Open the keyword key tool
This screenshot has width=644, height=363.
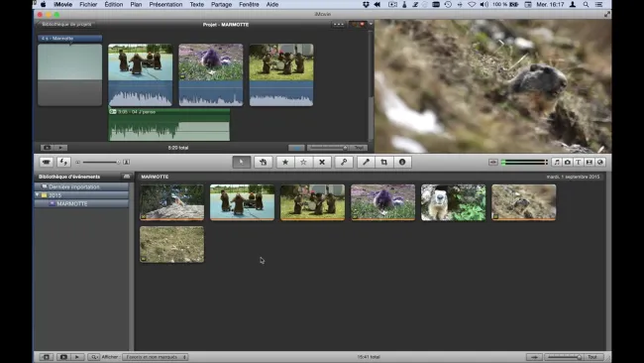[344, 162]
